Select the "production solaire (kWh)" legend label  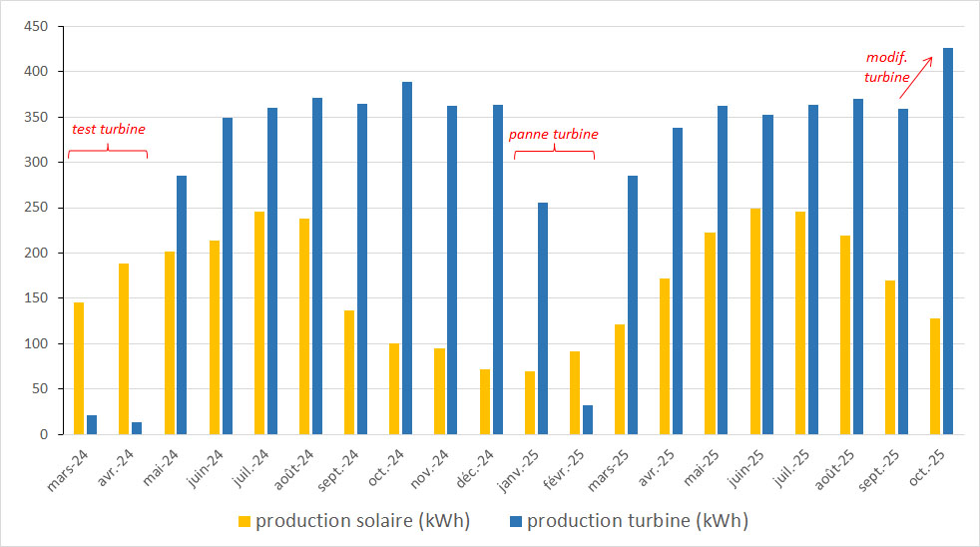362,521
